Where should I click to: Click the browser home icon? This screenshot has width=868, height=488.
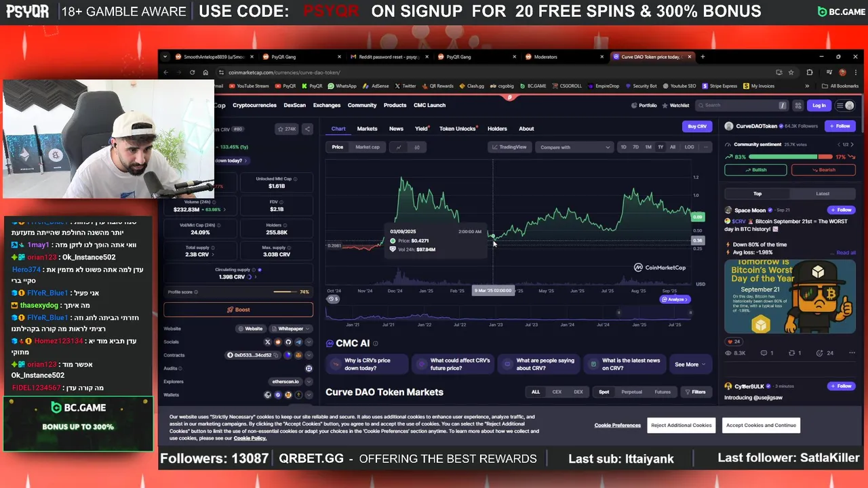tap(205, 73)
